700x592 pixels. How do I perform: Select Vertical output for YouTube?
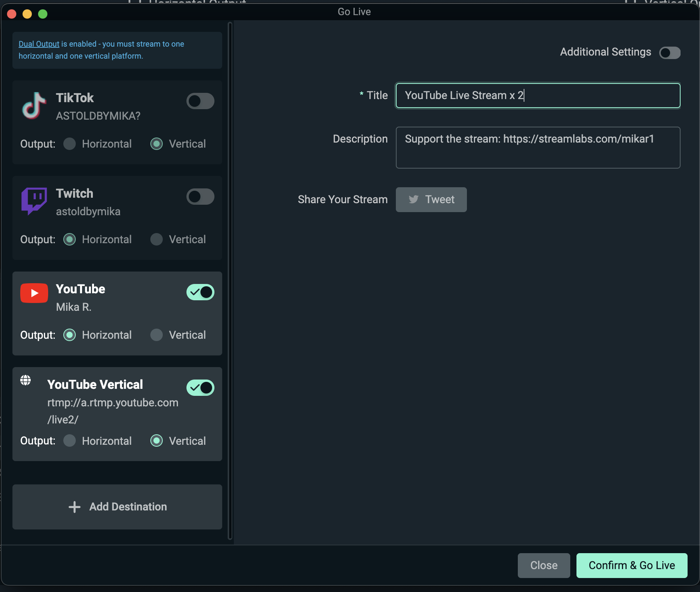157,335
